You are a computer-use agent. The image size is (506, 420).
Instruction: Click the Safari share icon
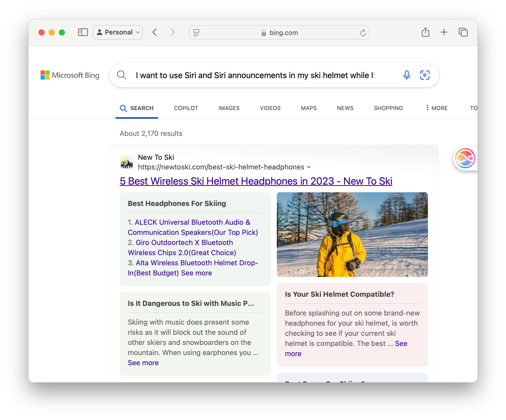pos(425,32)
